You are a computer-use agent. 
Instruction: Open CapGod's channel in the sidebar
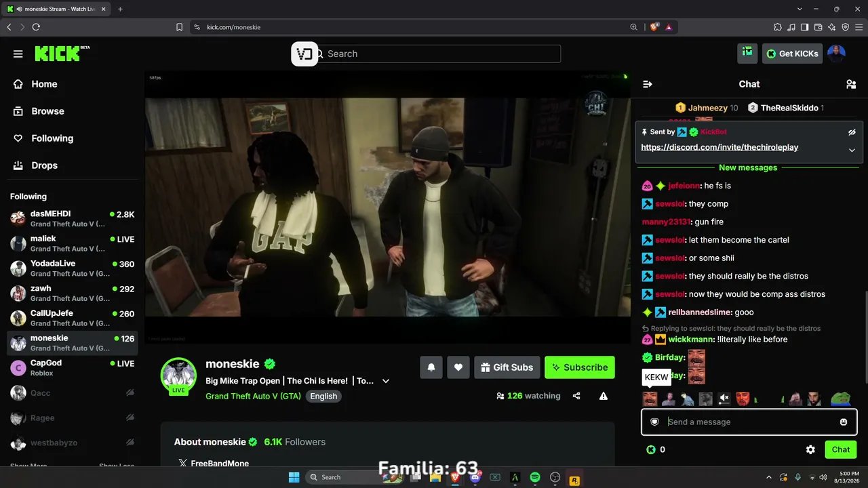[73, 367]
